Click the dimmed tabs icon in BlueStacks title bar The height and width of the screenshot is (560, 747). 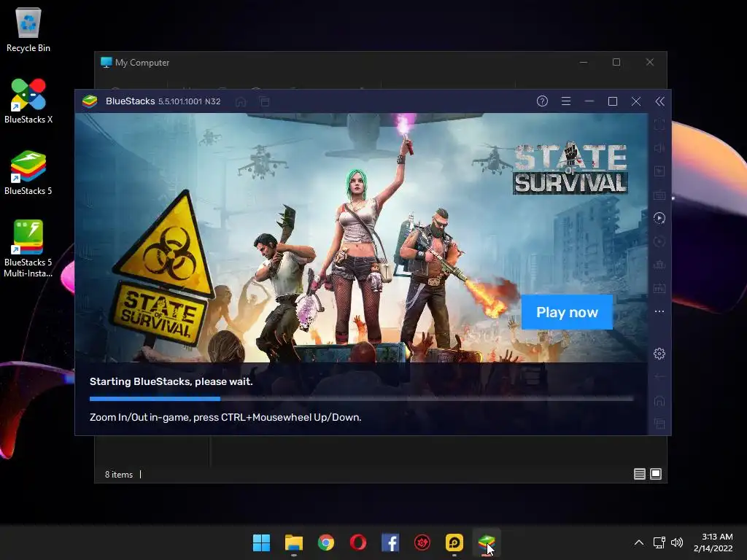[x=264, y=101]
